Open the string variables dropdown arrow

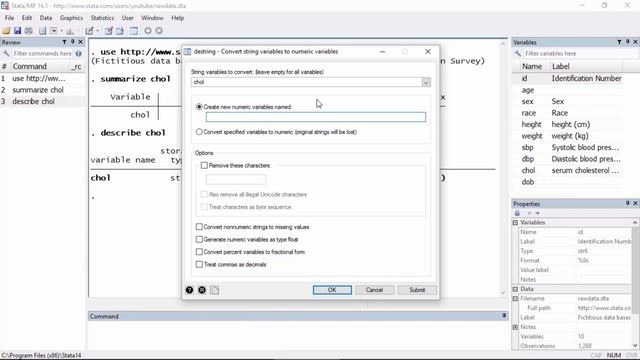(426, 82)
